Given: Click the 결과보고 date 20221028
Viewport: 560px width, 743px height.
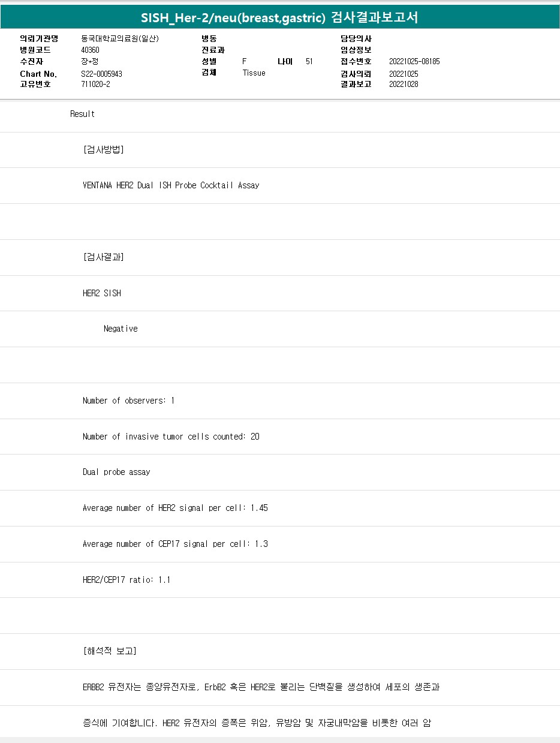Looking at the screenshot, I should point(404,85).
